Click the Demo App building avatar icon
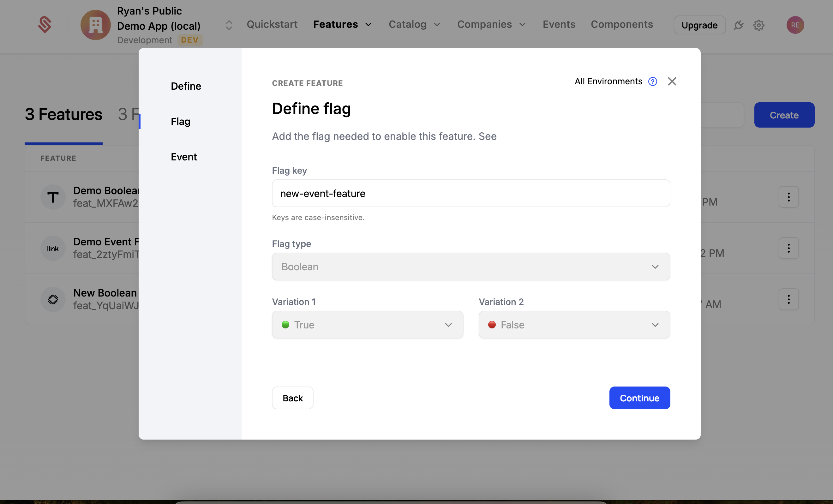 [95, 25]
